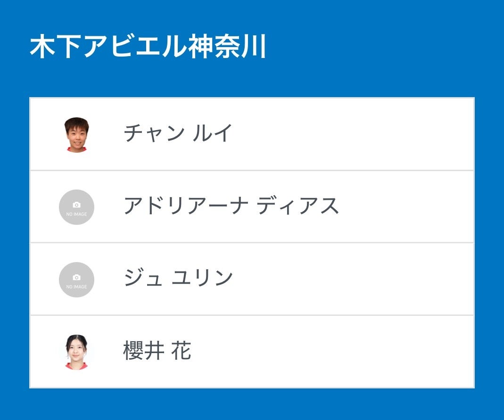The width and height of the screenshot is (504, 420).
Task: Click the word チャン in first row
Action: point(153,133)
